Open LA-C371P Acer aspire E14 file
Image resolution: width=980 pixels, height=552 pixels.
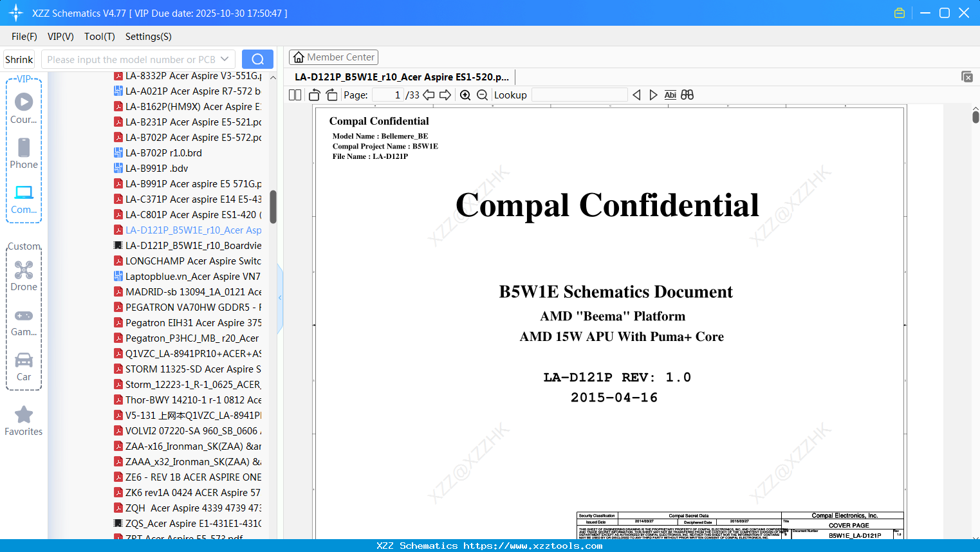tap(193, 199)
